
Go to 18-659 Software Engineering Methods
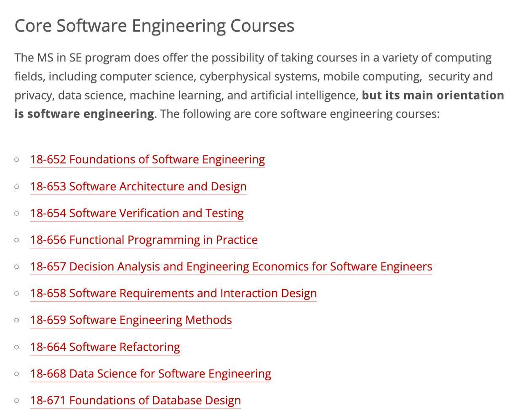pyautogui.click(x=131, y=320)
